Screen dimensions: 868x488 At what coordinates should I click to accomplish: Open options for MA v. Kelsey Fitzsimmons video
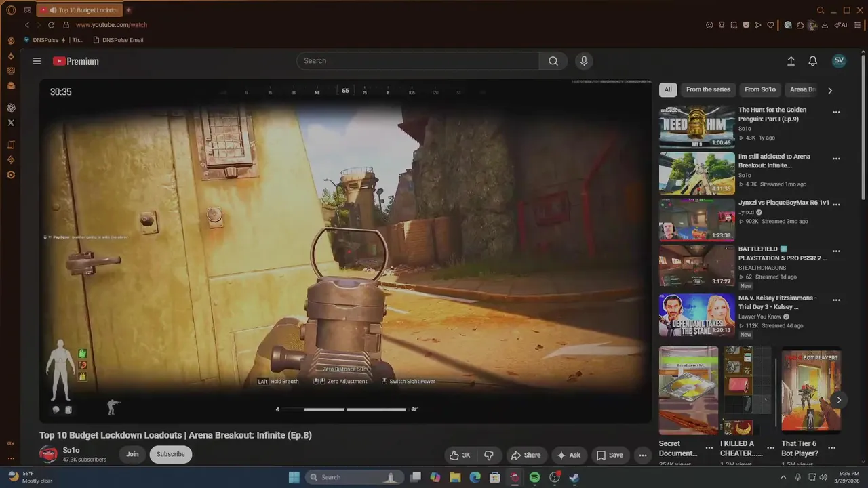tap(836, 300)
